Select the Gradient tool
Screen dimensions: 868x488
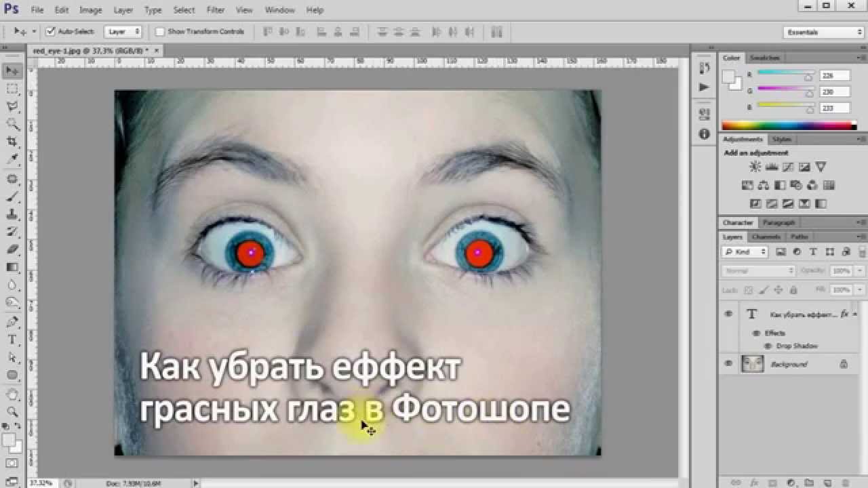click(12, 267)
